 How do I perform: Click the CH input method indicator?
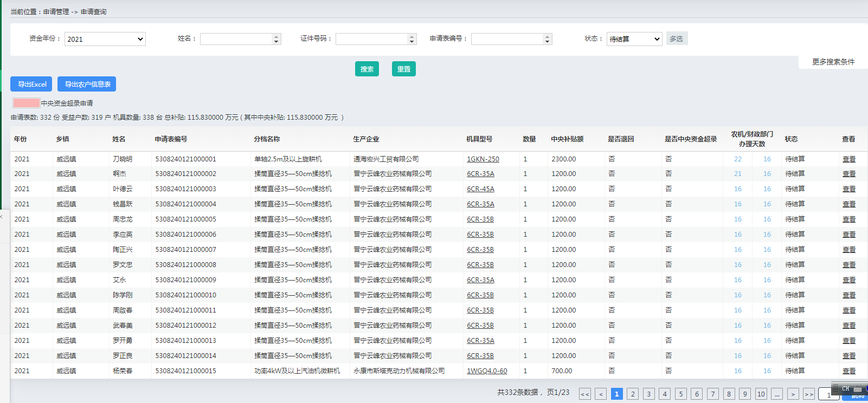pos(845,388)
